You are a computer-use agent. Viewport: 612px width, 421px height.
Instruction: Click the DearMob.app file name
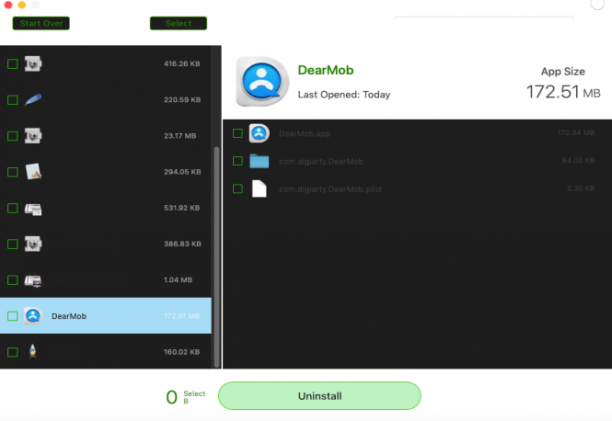point(304,133)
